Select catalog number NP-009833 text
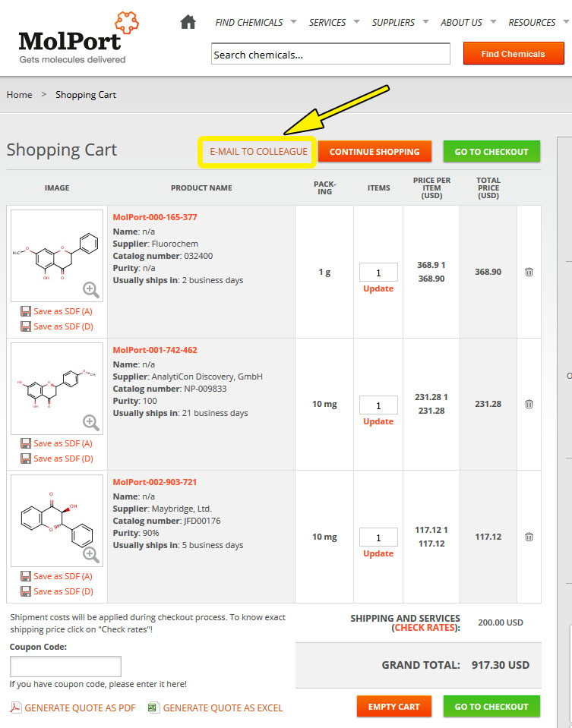Image resolution: width=572 pixels, height=728 pixels. click(x=205, y=389)
